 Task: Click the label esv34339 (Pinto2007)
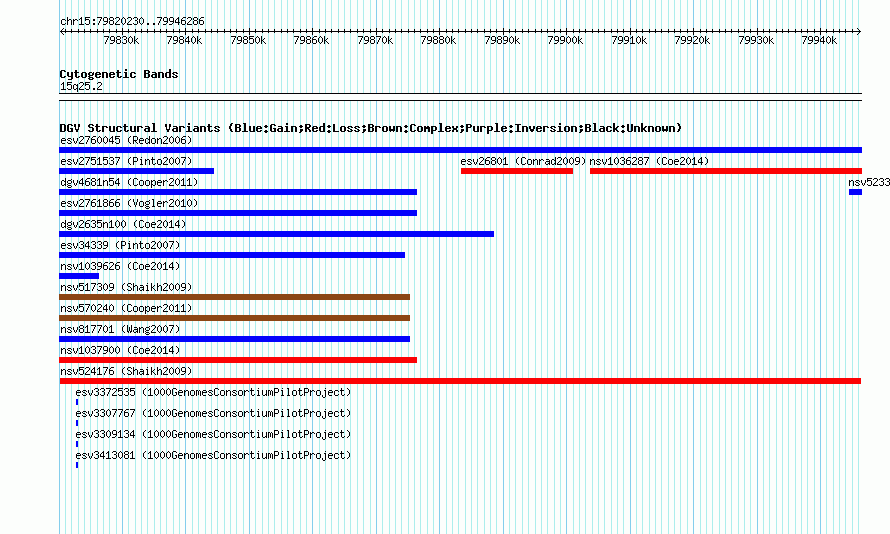pyautogui.click(x=120, y=245)
